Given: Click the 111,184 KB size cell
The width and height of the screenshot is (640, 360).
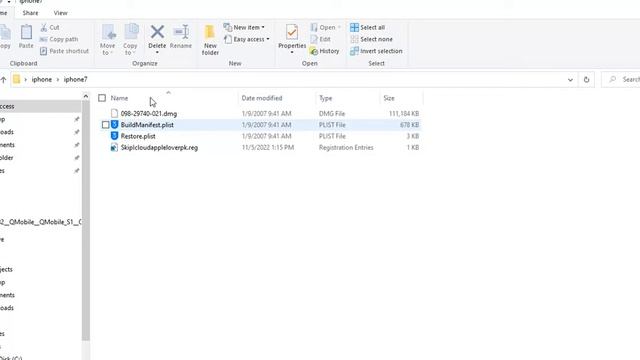Looking at the screenshot, I should [x=404, y=113].
